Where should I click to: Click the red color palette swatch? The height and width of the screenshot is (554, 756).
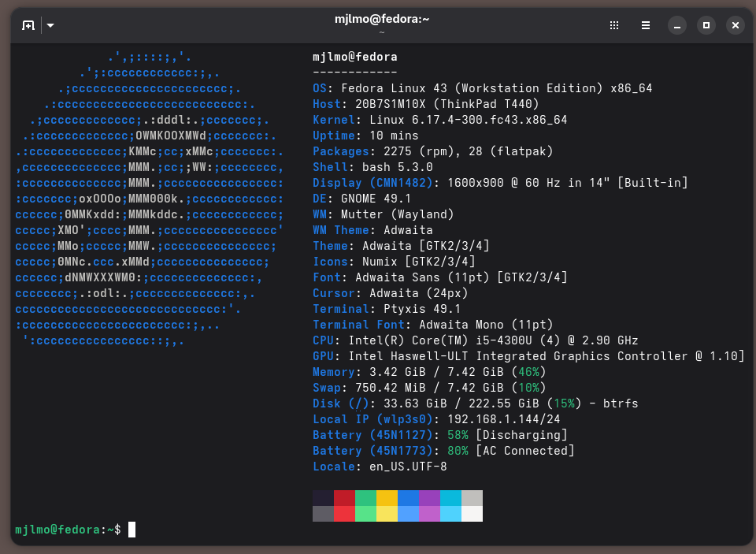pyautogui.click(x=344, y=498)
